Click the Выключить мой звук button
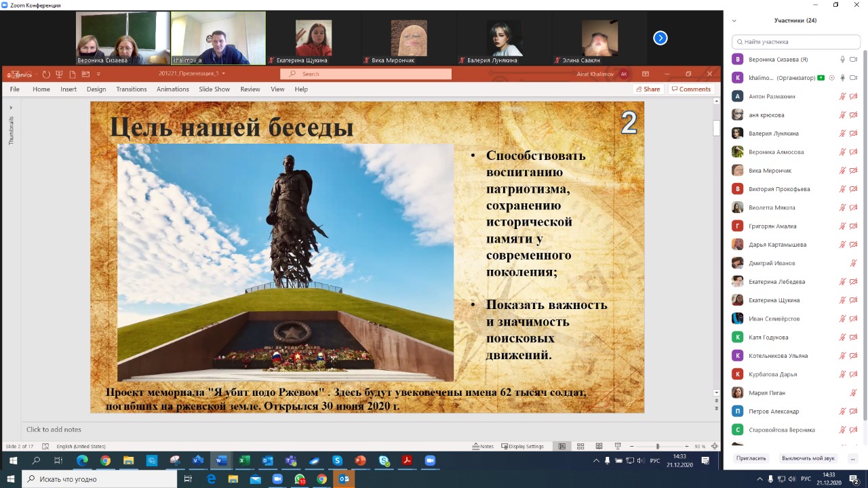The image size is (868, 488). [x=808, y=458]
